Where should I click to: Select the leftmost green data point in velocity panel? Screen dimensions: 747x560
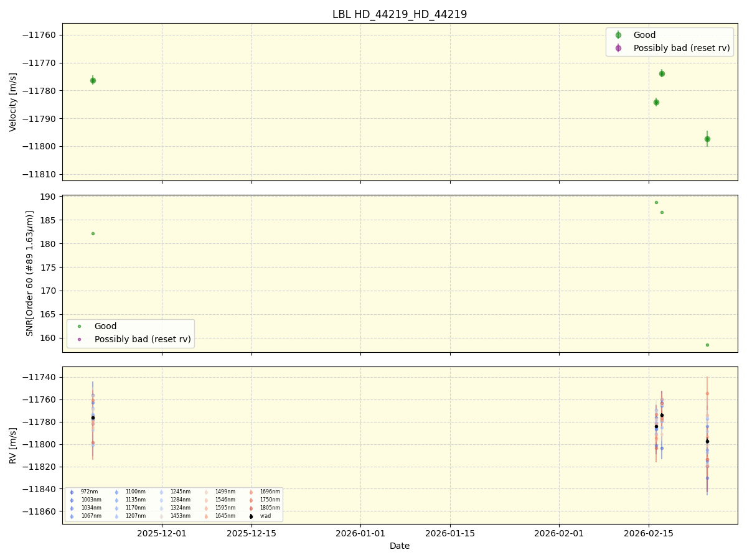[92, 80]
